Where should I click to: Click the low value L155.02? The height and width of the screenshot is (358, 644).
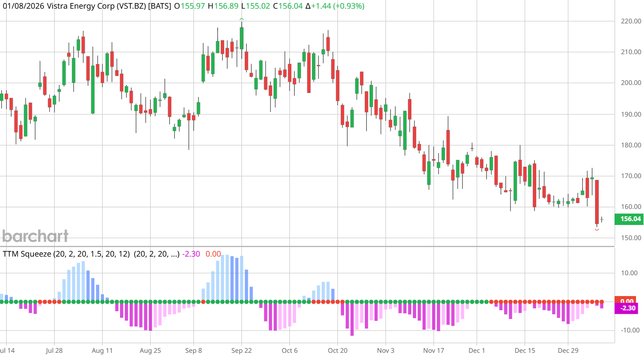click(x=256, y=6)
